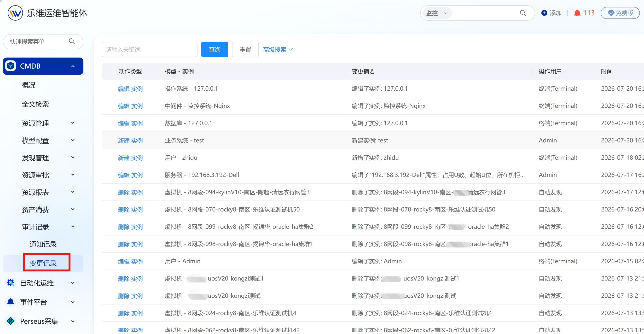This screenshot has height=334, width=644.
Task: Click the summary '新增了实例: zhidu'
Action: point(375,158)
